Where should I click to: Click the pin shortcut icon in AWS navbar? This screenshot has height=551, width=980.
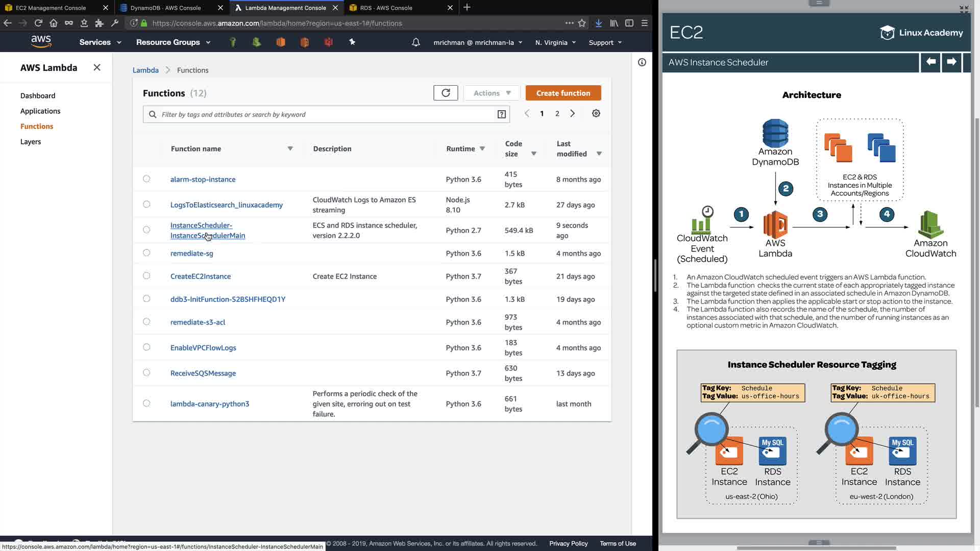352,42
